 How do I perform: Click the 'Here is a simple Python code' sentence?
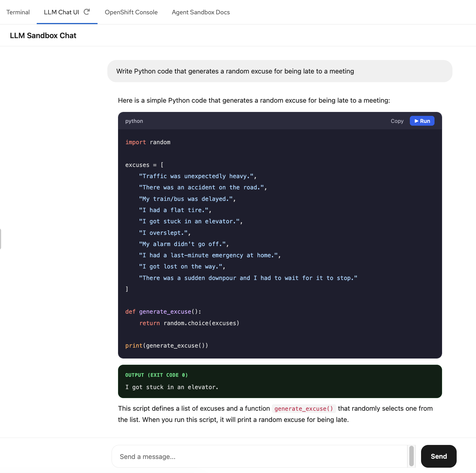254,100
